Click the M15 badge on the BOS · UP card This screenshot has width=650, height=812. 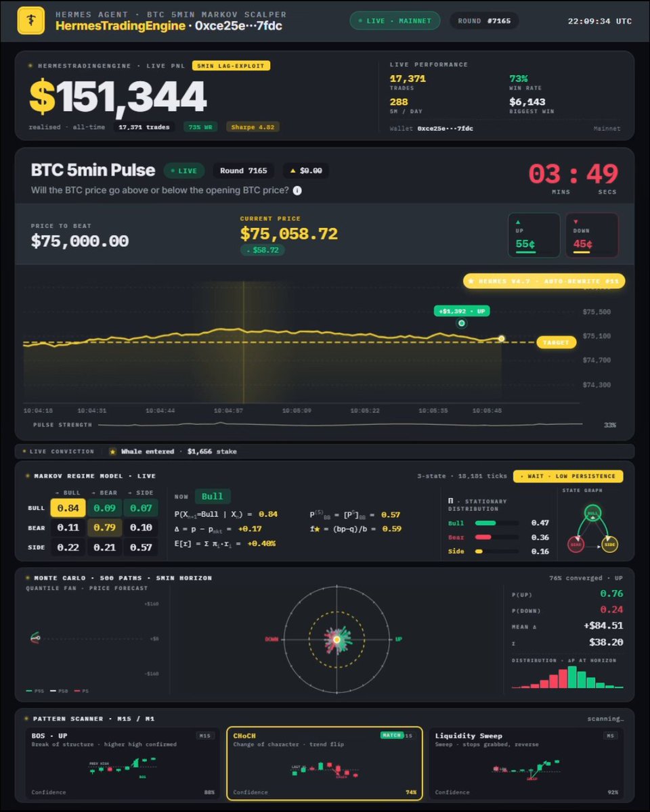coord(204,736)
